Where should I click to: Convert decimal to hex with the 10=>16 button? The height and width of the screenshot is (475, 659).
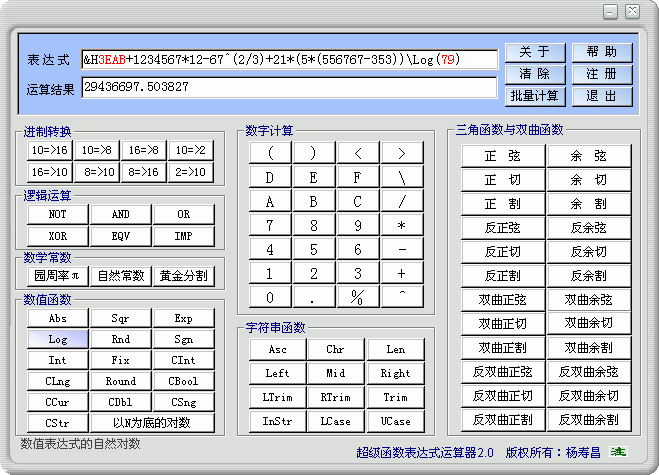point(50,150)
